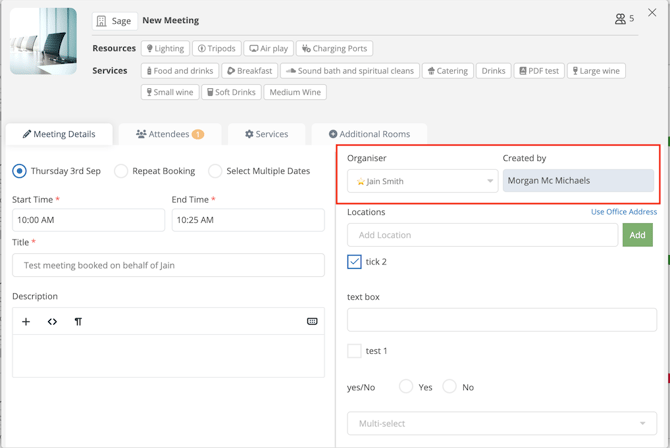670x448 pixels.
Task: Click the green Add location button
Action: (x=638, y=235)
